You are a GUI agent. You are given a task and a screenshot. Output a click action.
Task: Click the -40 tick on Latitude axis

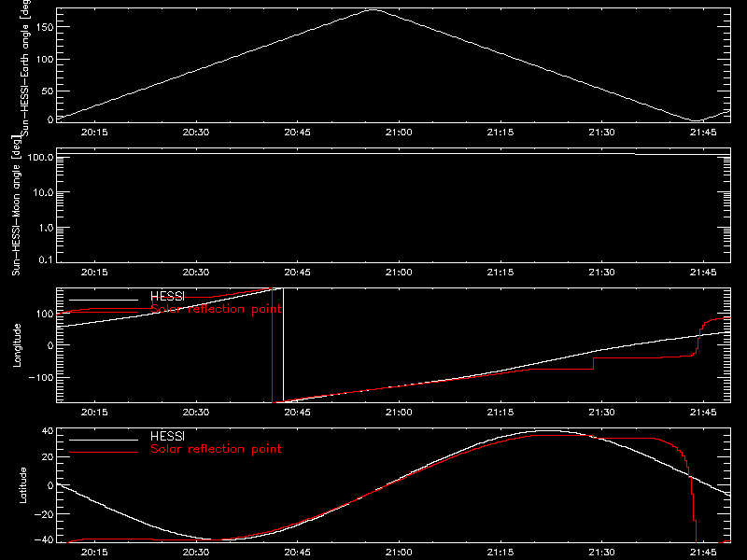point(44,540)
